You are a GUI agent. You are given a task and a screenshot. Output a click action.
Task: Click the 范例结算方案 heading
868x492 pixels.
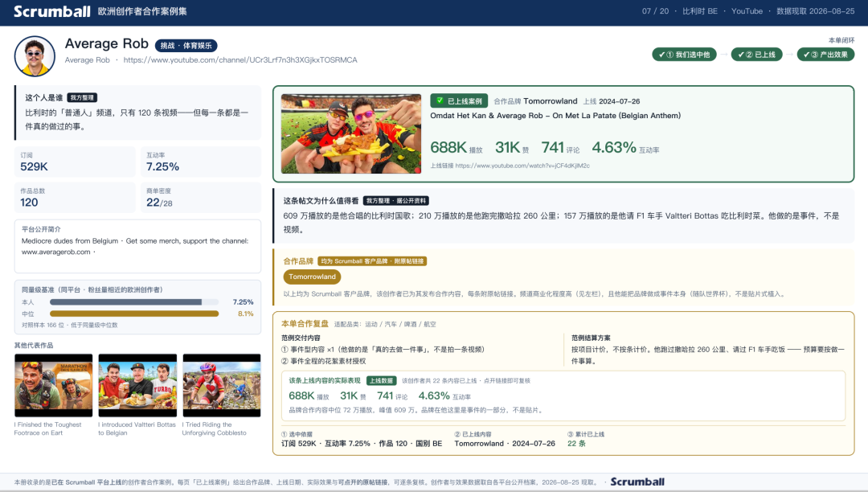pyautogui.click(x=591, y=338)
